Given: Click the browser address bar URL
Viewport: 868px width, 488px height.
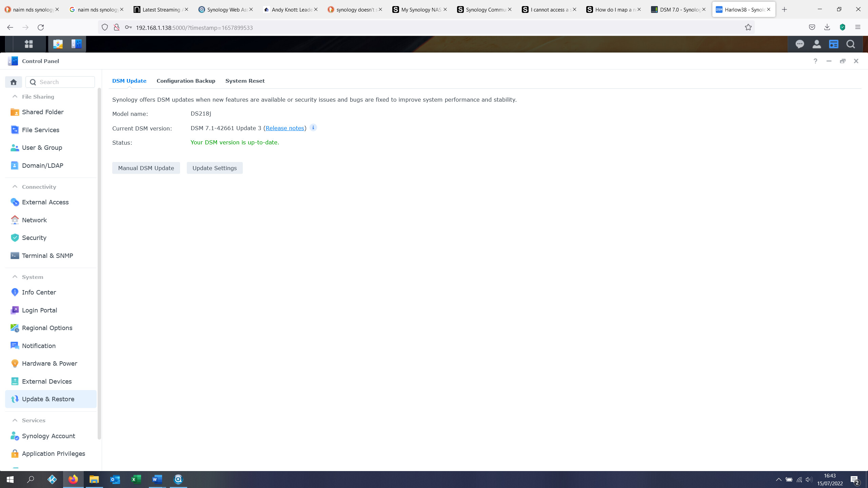Looking at the screenshot, I should click(194, 28).
